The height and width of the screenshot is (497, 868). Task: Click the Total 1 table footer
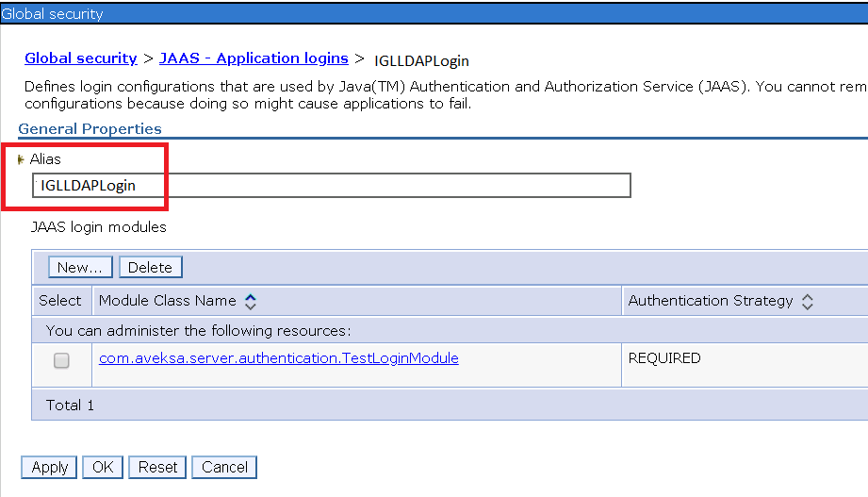71,406
